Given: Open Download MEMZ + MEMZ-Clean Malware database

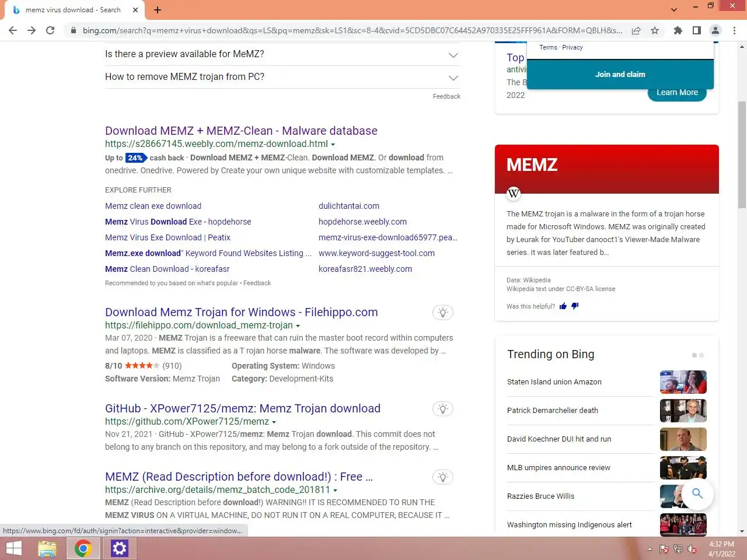Looking at the screenshot, I should click(241, 131).
